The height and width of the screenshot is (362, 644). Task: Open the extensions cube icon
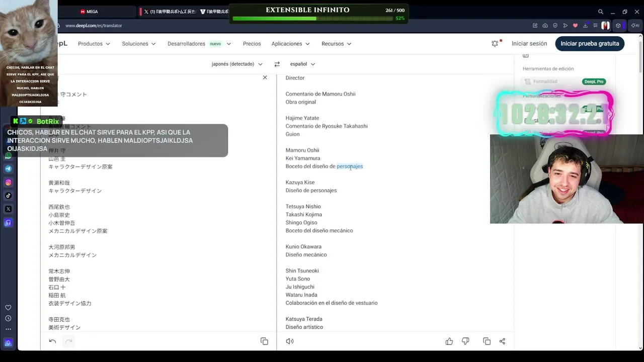(618, 26)
